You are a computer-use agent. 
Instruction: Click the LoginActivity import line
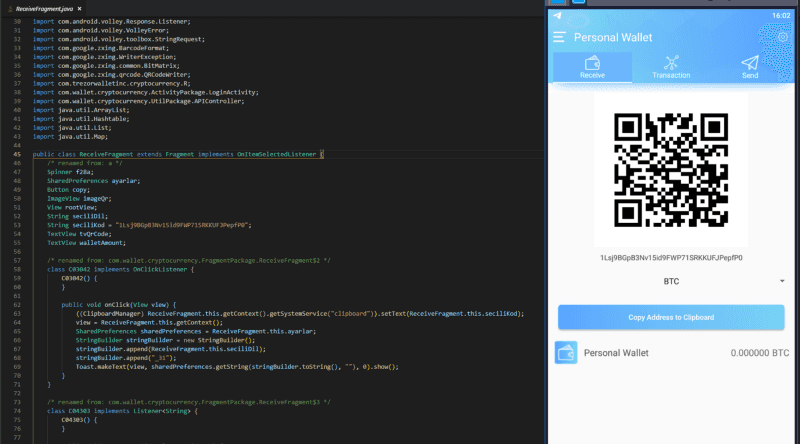click(x=146, y=92)
